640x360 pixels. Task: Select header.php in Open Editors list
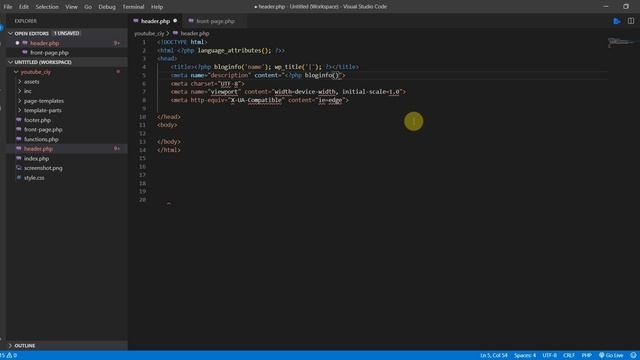click(x=44, y=43)
